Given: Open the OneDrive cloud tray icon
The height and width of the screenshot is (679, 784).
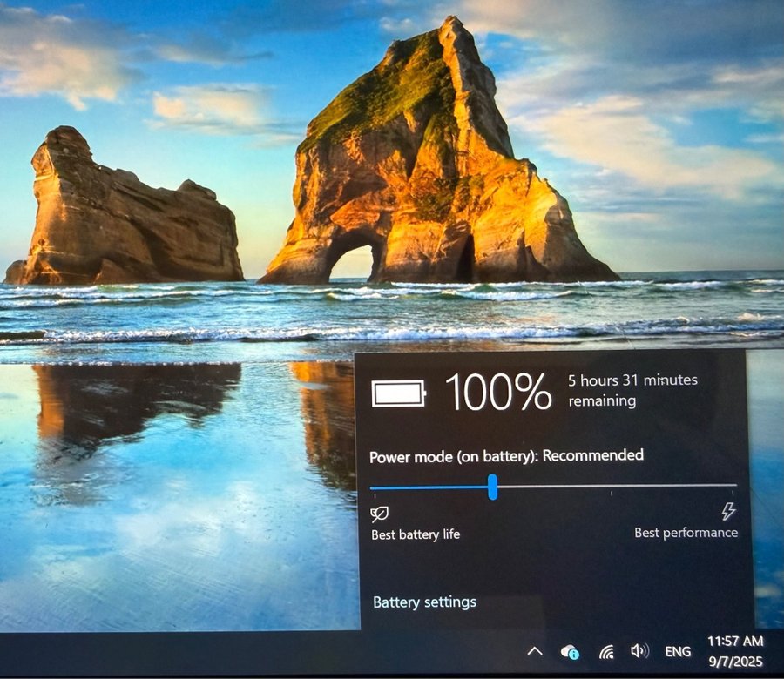Looking at the screenshot, I should click(x=570, y=651).
